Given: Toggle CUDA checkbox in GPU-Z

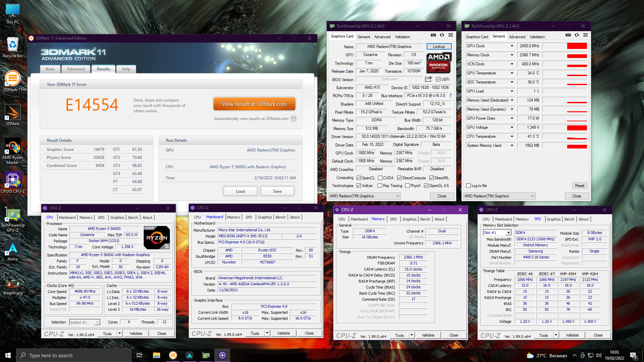Looking at the screenshot, I should pos(380,178).
